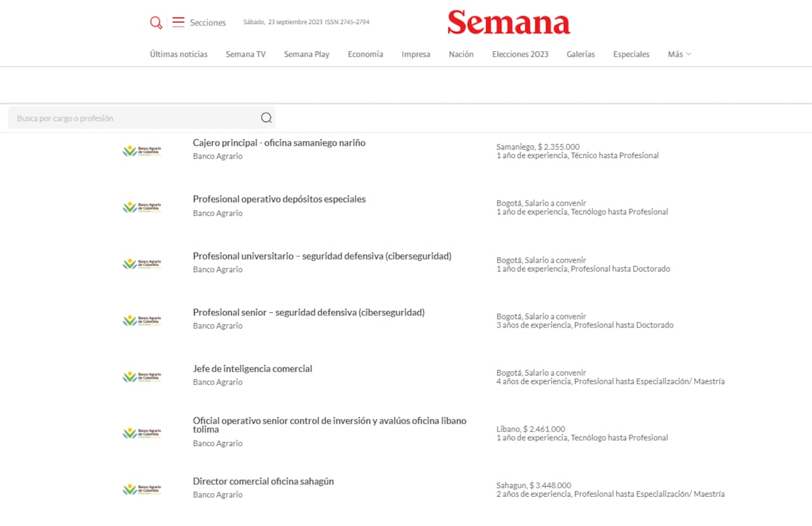812x526 pixels.
Task: Go to Semana TV
Action: [246, 55]
